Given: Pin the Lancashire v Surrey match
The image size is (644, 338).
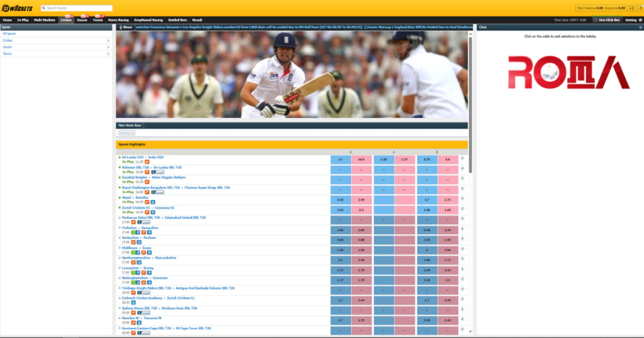Looking at the screenshot, I should [x=462, y=269].
